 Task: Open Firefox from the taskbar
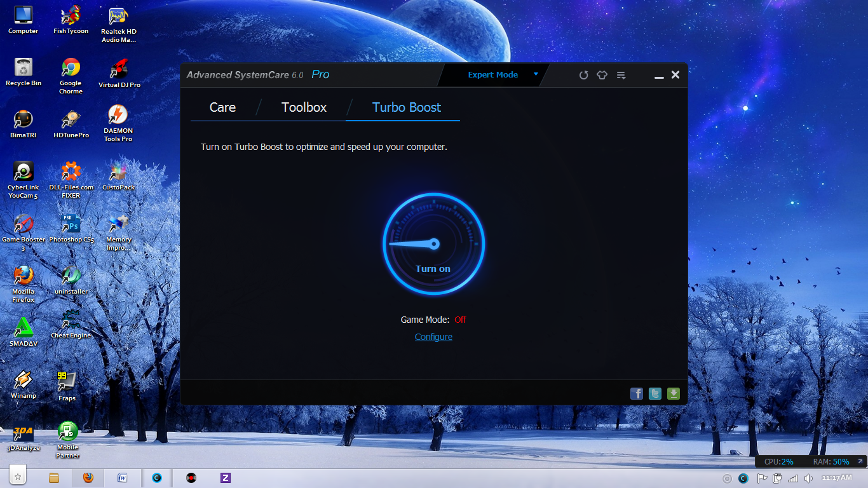[88, 478]
